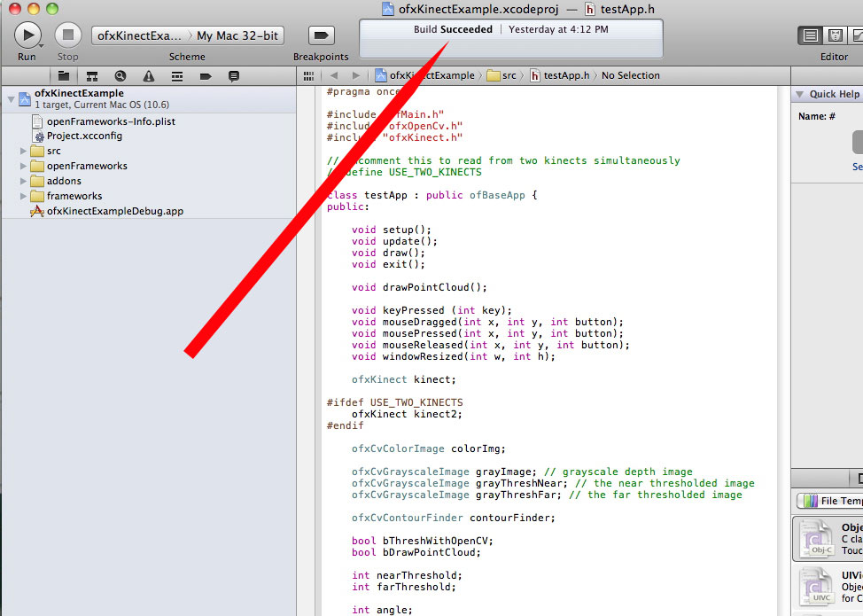Select the Objective-C class template
863x616 pixels.
point(828,538)
